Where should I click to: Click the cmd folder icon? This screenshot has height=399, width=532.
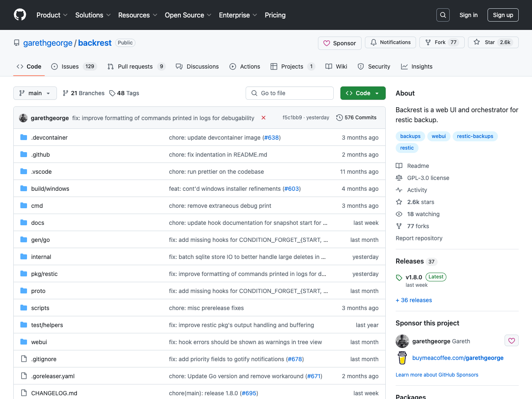pos(24,205)
